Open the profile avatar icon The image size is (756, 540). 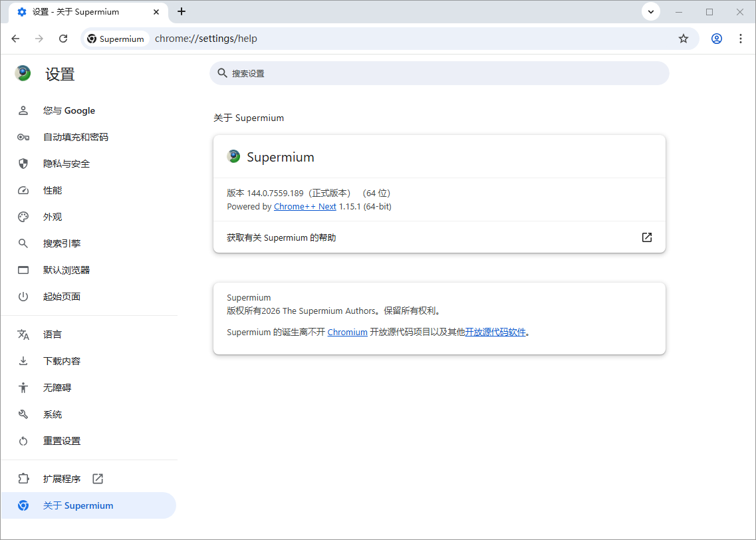(x=716, y=39)
